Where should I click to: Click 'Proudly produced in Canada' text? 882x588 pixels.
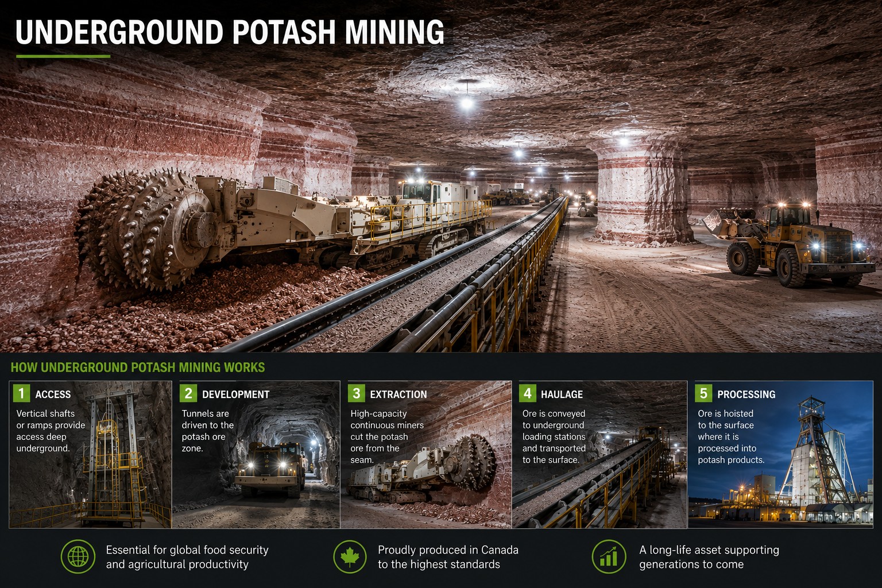(448, 557)
